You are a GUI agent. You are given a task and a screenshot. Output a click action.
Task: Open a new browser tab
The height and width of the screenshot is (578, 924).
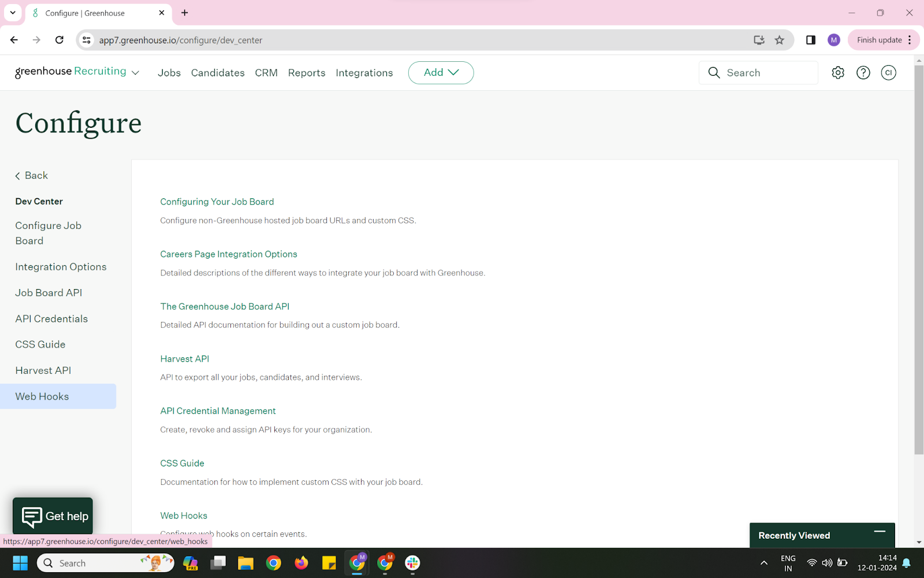tap(185, 13)
